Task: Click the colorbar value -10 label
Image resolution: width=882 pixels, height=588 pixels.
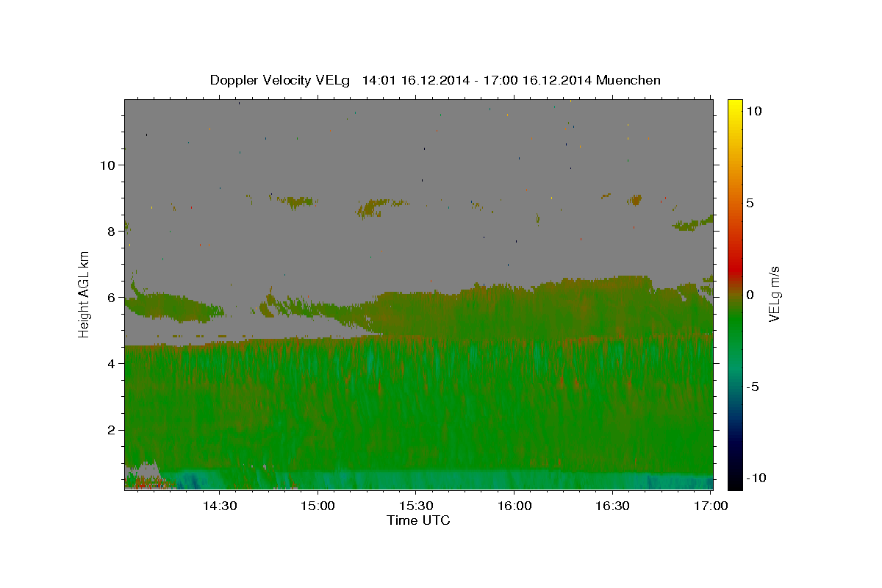Action: click(x=756, y=478)
